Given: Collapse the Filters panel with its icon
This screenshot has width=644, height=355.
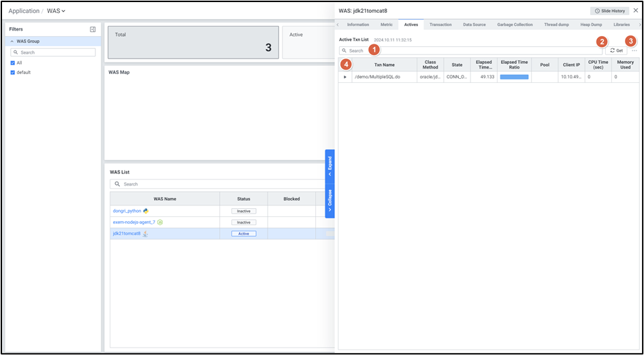Looking at the screenshot, I should (x=93, y=29).
